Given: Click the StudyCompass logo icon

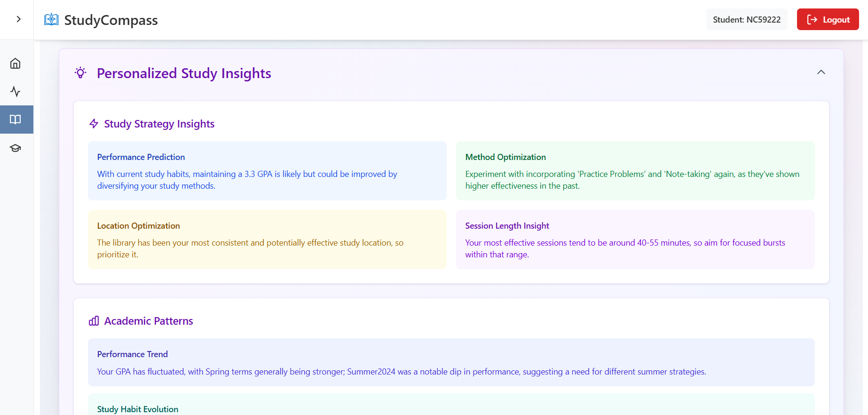Looking at the screenshot, I should [x=51, y=20].
